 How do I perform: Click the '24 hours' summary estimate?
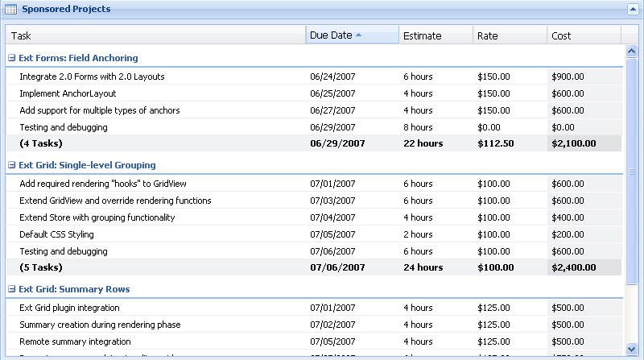[x=423, y=267]
